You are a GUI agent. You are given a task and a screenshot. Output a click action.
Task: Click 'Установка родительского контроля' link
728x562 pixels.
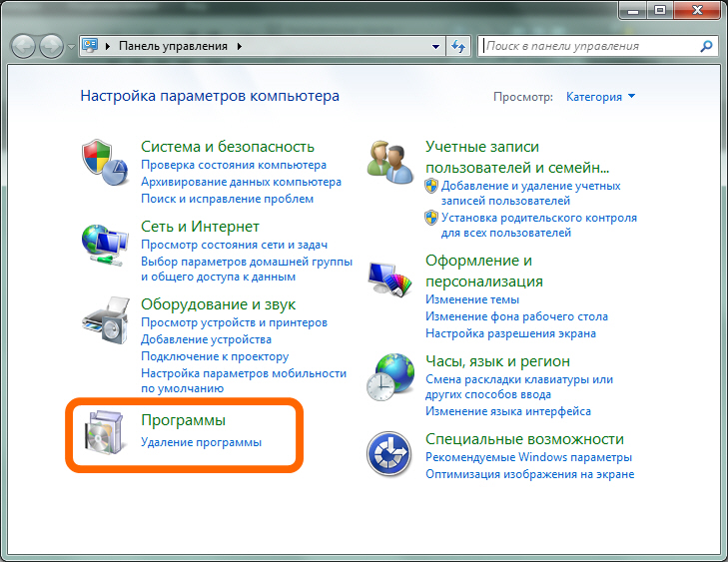(539, 225)
